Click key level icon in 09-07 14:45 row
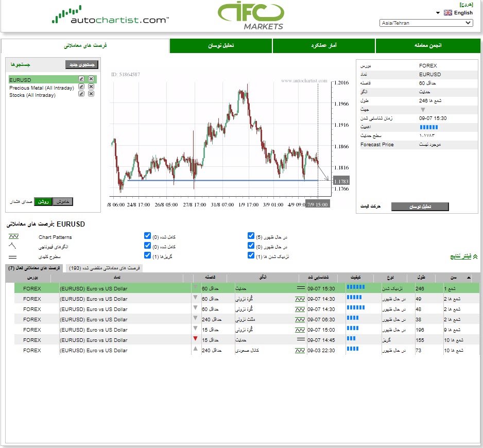The height and width of the screenshot is (448, 483). click(301, 339)
